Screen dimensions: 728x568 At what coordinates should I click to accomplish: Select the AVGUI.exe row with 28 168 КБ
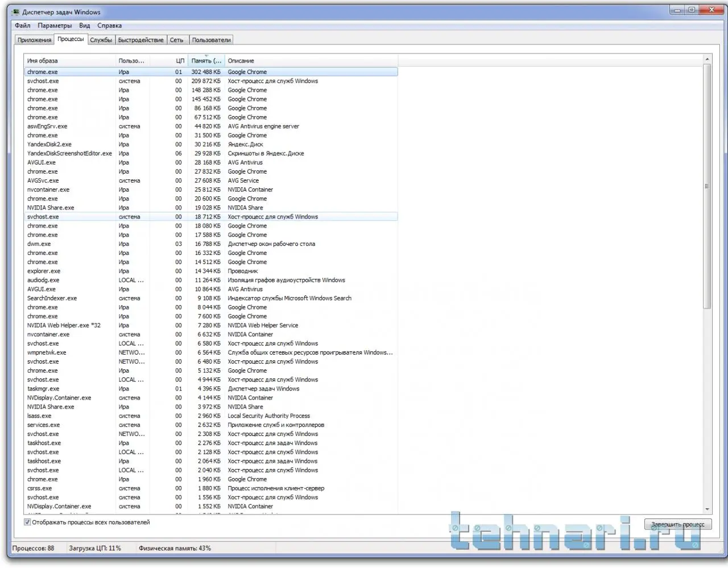211,163
